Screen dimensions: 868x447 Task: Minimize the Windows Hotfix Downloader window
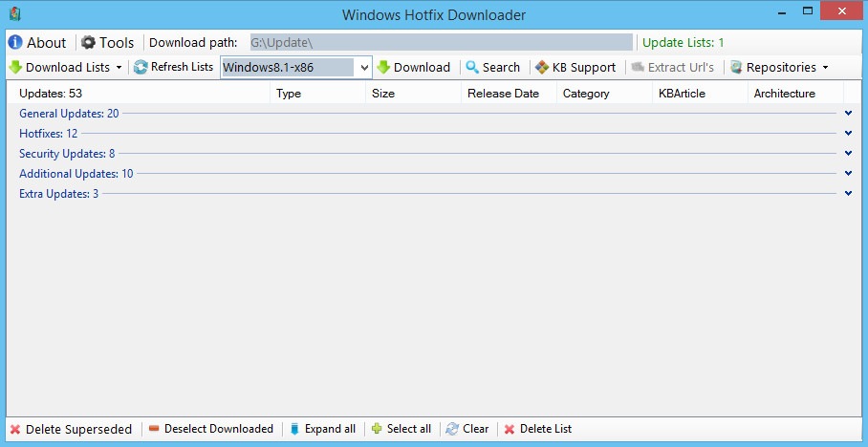coord(782,11)
